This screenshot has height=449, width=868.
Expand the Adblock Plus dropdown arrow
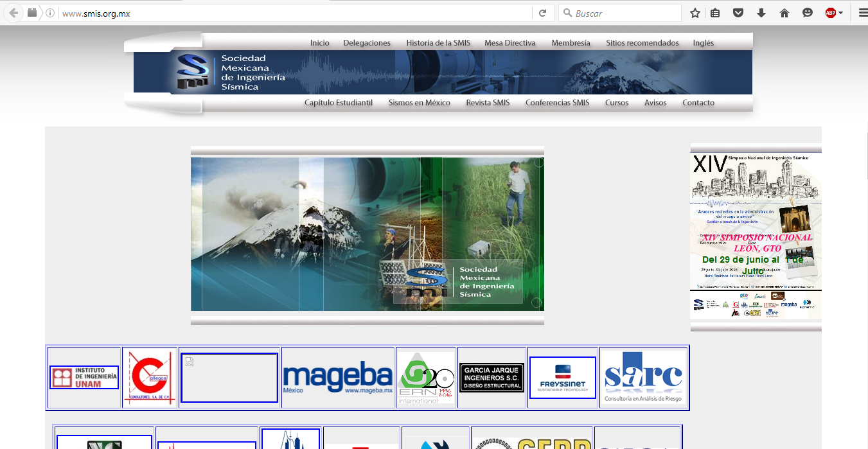pyautogui.click(x=840, y=13)
